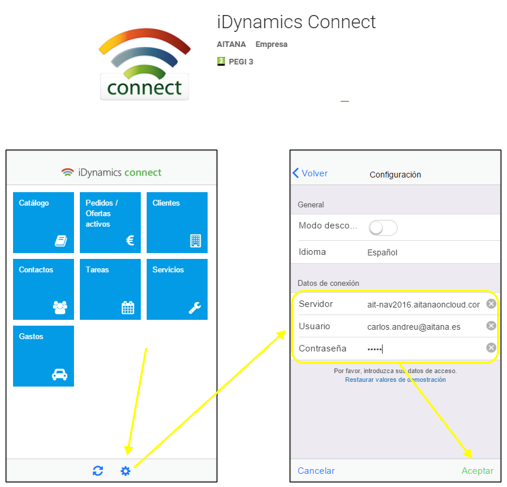Open the Servicios tile
Viewport: 507px width, 487px height.
tap(177, 289)
